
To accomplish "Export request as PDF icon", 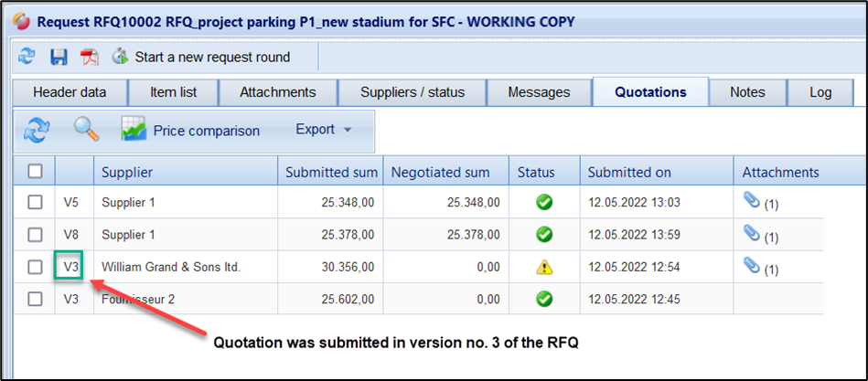I will (x=90, y=57).
